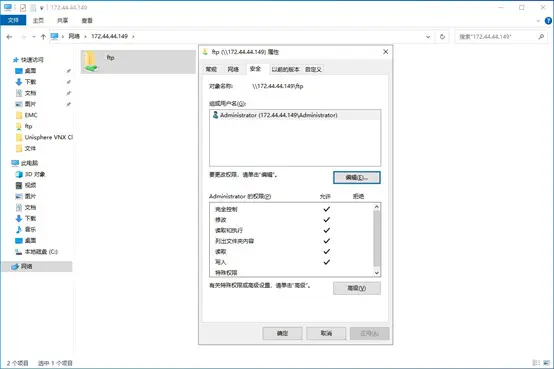Click the Advanced button
This screenshot has height=369, width=554.
pos(356,288)
